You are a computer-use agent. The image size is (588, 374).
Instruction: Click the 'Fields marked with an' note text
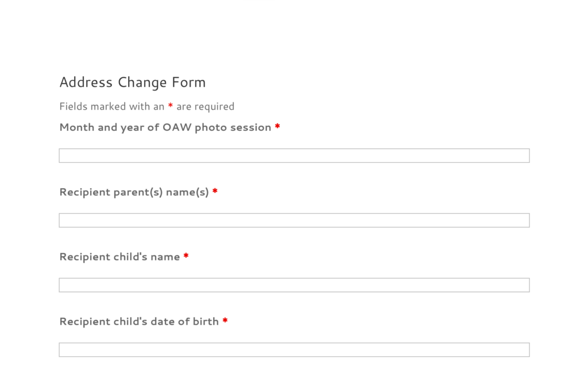point(112,107)
